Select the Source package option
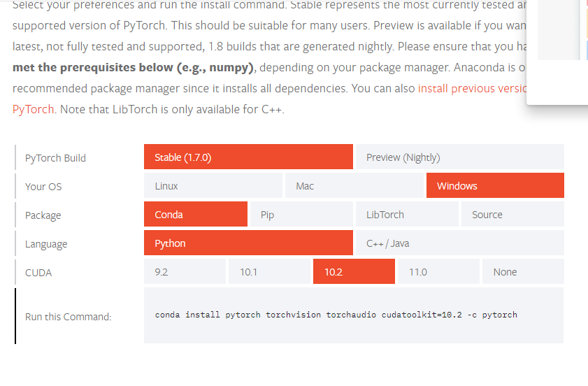This screenshot has width=588, height=386. tap(512, 214)
